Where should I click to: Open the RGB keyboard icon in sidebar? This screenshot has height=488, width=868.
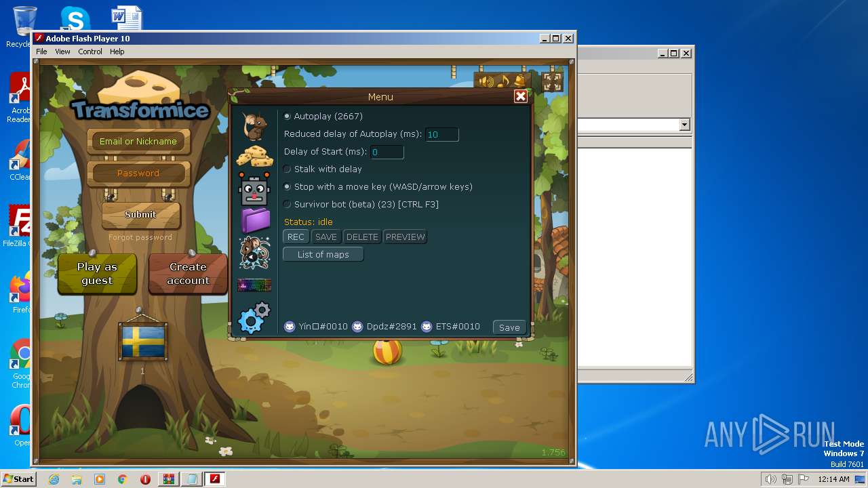coord(254,285)
